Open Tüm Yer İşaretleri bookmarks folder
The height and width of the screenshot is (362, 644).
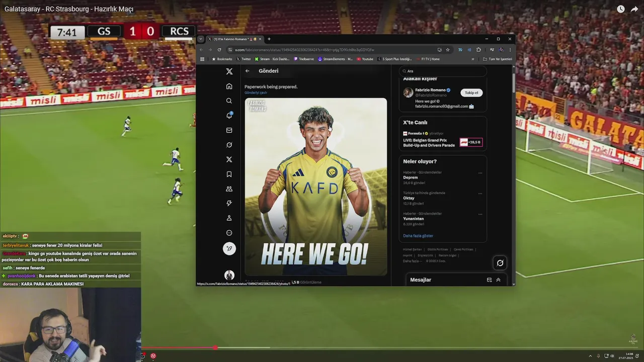[x=497, y=59]
